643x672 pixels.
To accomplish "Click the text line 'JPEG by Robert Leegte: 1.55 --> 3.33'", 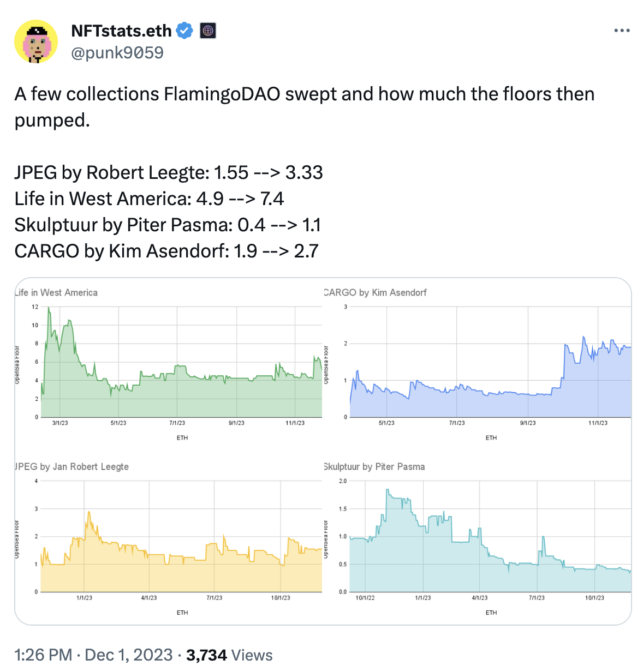I will 169,172.
